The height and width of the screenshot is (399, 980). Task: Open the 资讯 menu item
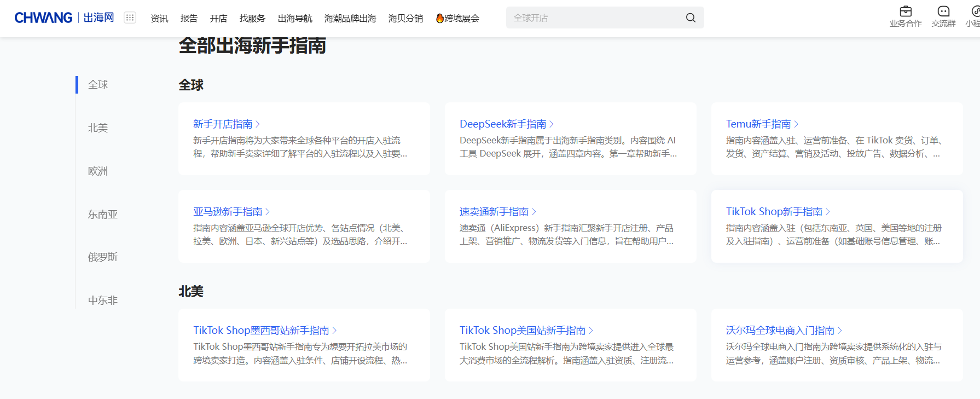point(159,19)
